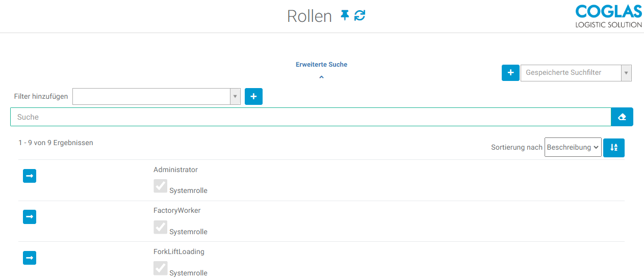Screen dimensions: 644x280
Task: Open the Sortierung nach Beschreibung dropdown
Action: click(x=573, y=148)
